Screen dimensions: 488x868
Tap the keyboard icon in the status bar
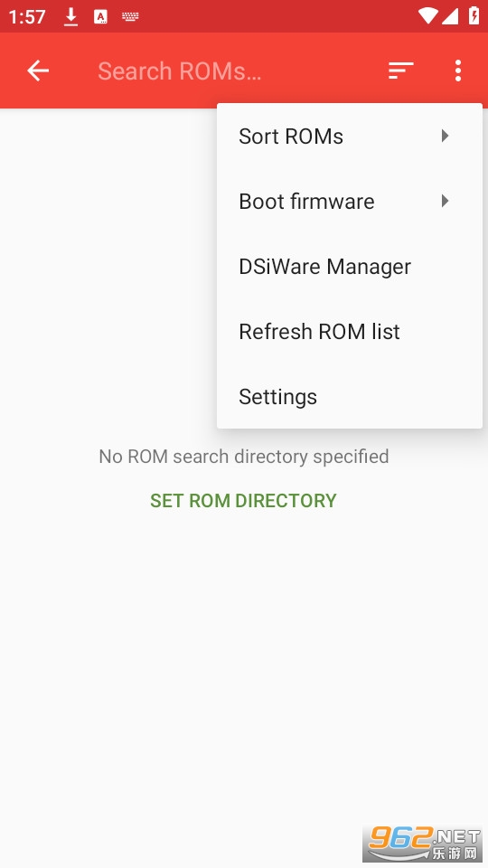(130, 17)
